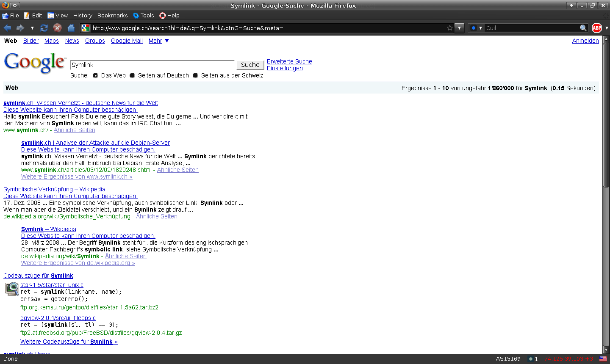
Task: Open Symbolische Verknüpfung – Wikipedia result
Action: tap(54, 189)
